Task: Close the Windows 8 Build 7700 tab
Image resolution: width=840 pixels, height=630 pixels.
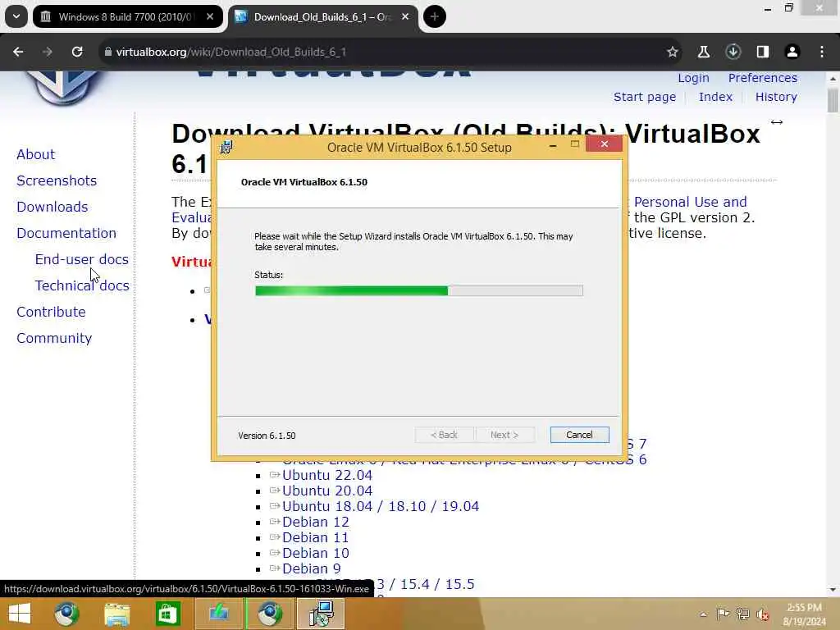Action: click(x=210, y=16)
